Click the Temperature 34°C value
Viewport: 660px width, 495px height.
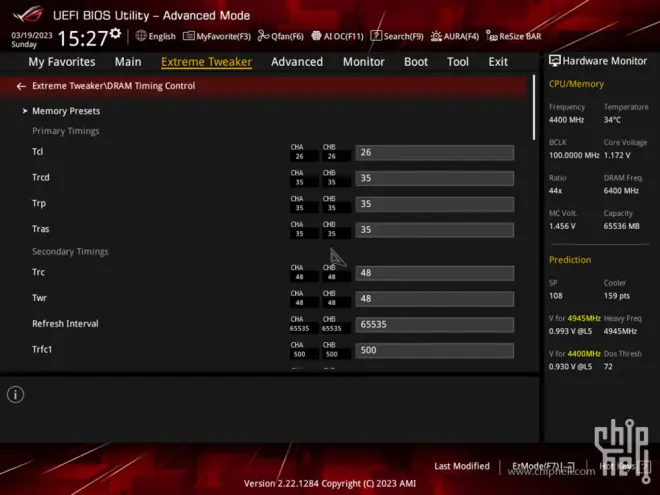(x=612, y=120)
